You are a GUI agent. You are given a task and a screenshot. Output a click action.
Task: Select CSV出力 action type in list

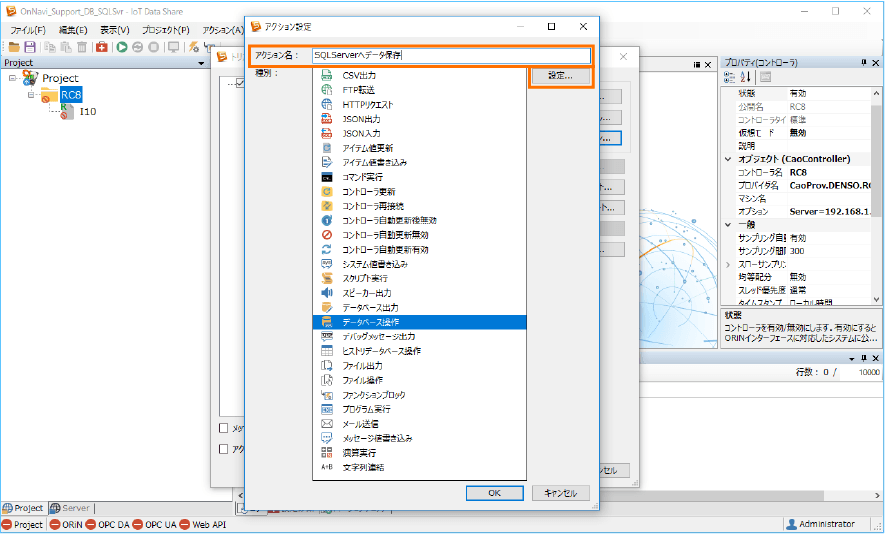(358, 75)
